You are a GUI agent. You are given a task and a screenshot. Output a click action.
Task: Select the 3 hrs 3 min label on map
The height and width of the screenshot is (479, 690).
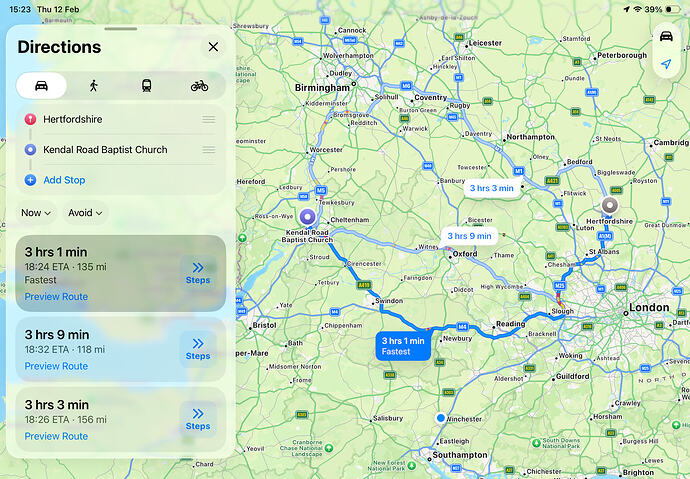coord(492,188)
